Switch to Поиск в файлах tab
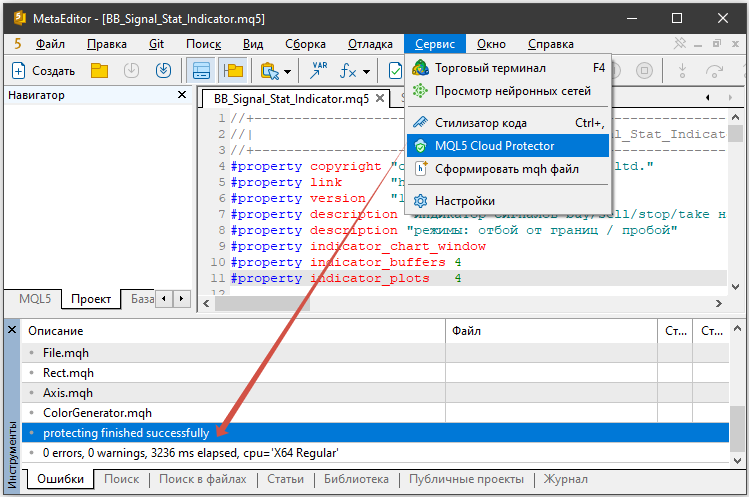 (x=203, y=479)
